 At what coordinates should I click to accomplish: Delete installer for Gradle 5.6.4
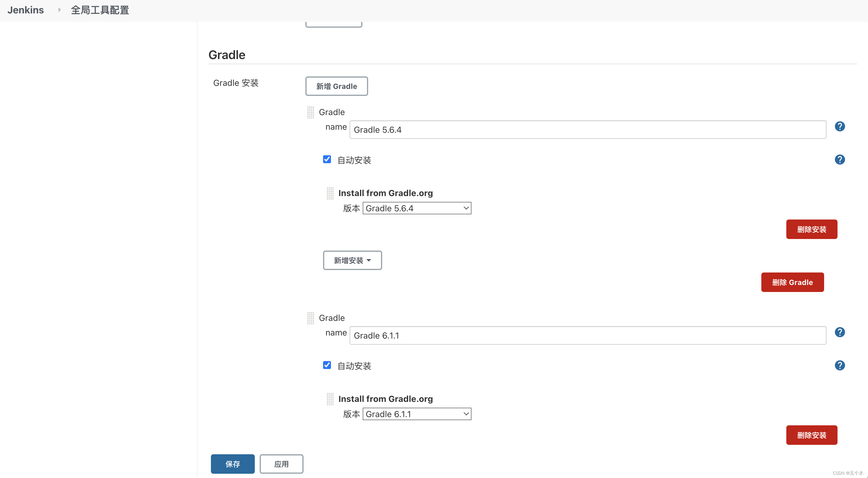(811, 229)
